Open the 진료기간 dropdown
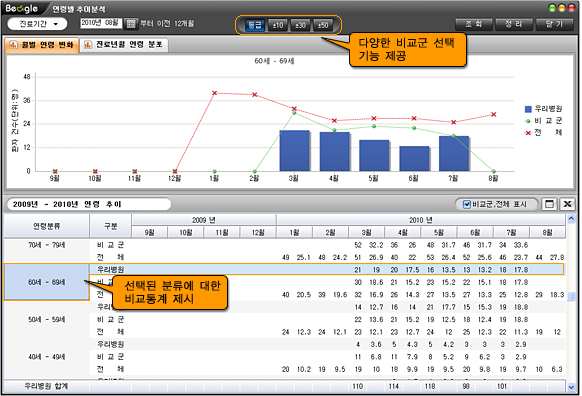 coord(37,24)
